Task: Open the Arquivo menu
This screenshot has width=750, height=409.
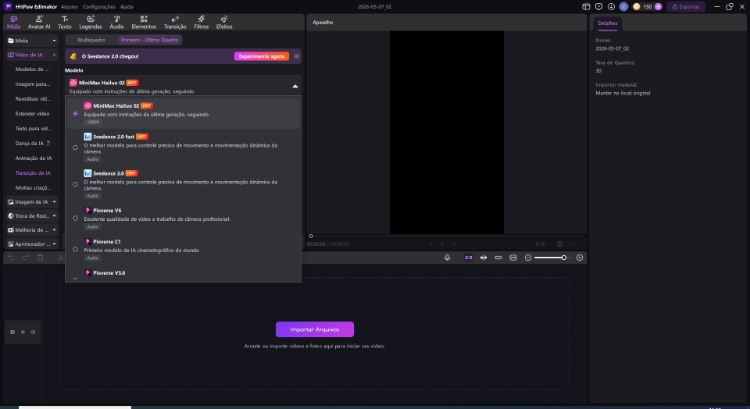Action: (x=69, y=7)
